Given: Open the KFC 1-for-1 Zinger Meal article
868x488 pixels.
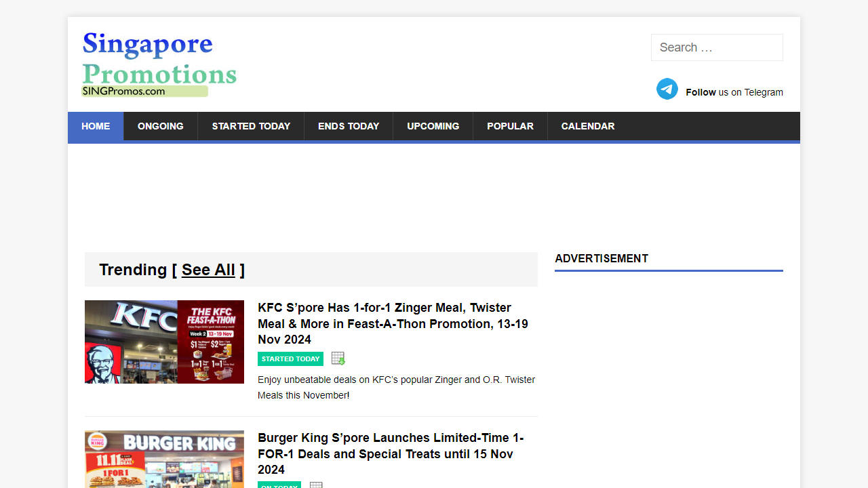Looking at the screenshot, I should pyautogui.click(x=393, y=323).
